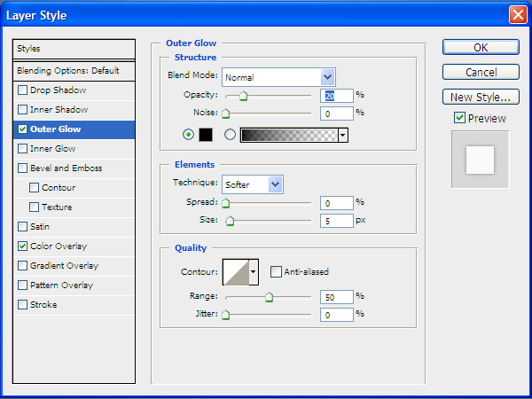The height and width of the screenshot is (399, 532).
Task: Tick the Gradient Overlay checkbox
Action: [22, 266]
